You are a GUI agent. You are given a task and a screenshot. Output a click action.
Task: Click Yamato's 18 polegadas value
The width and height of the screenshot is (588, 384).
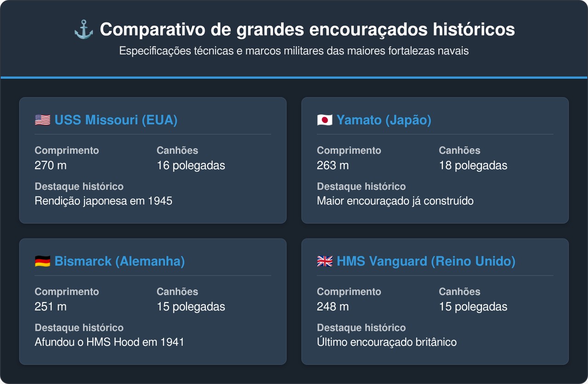[473, 166]
